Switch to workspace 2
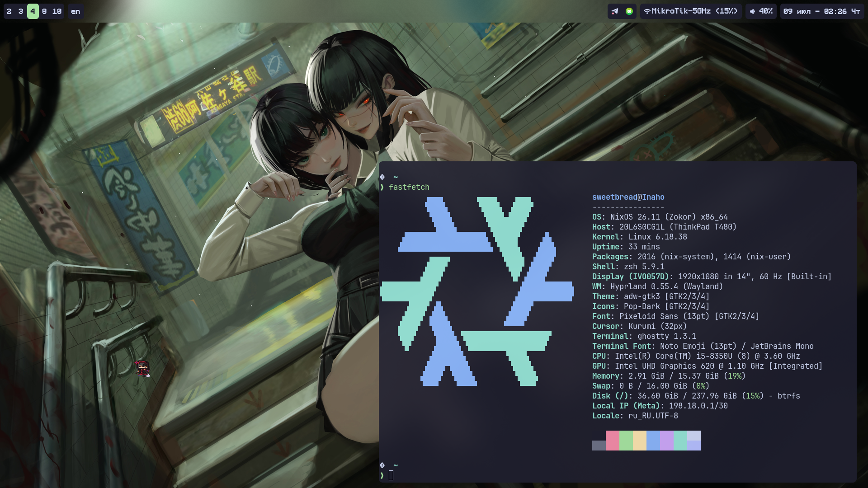The image size is (868, 488). click(9, 11)
